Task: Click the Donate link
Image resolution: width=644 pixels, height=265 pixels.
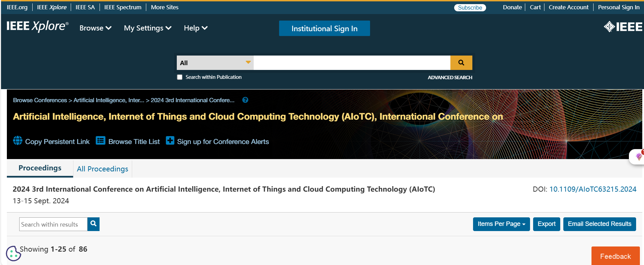Action: (512, 7)
